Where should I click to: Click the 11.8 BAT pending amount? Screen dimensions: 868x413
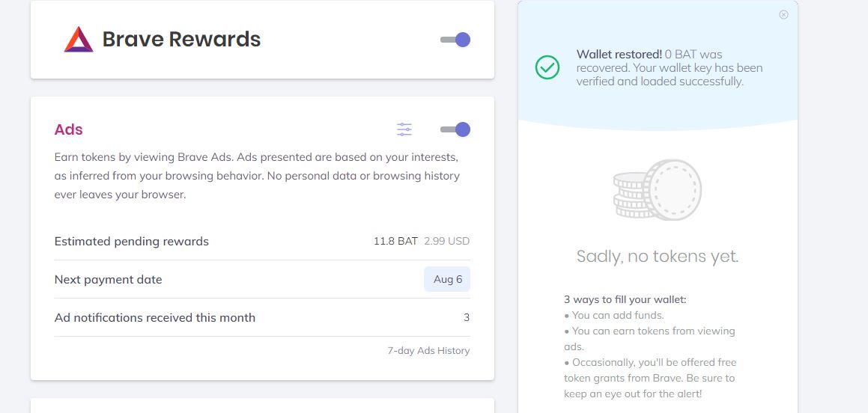pyautogui.click(x=395, y=241)
